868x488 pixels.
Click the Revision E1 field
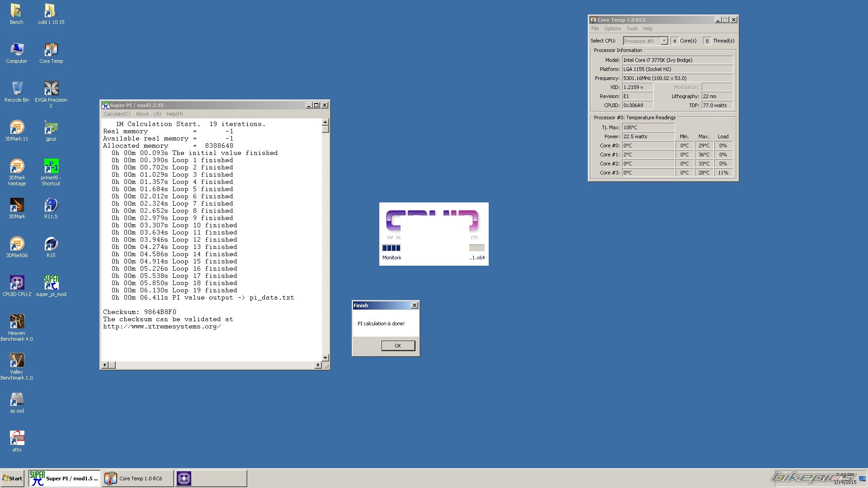click(637, 96)
